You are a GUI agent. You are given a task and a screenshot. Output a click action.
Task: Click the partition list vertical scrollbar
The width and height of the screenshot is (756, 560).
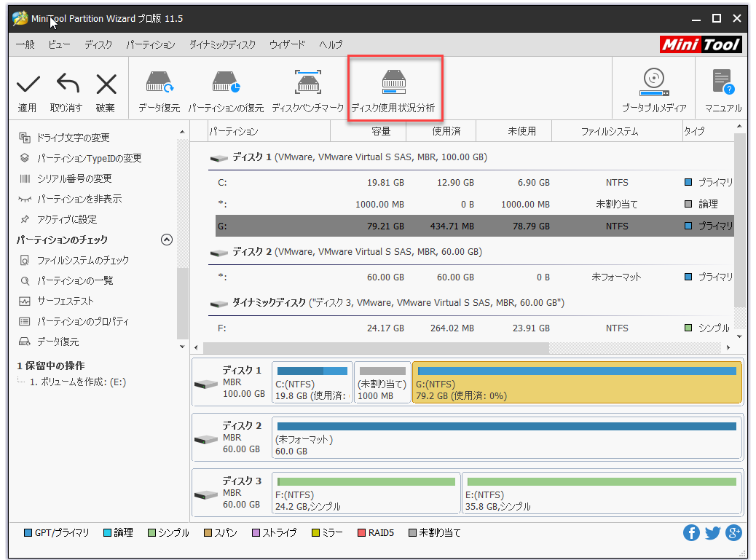click(x=739, y=220)
